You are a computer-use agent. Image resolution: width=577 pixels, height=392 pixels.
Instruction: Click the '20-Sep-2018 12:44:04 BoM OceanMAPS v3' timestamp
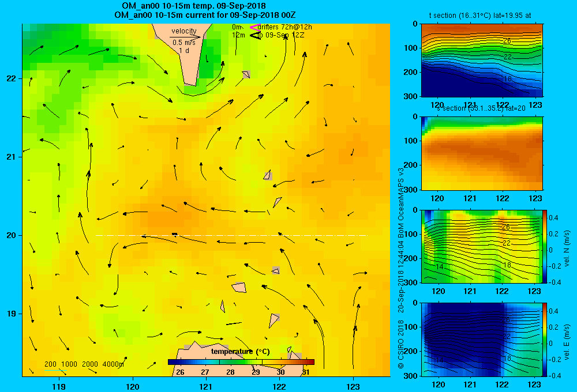point(401,240)
